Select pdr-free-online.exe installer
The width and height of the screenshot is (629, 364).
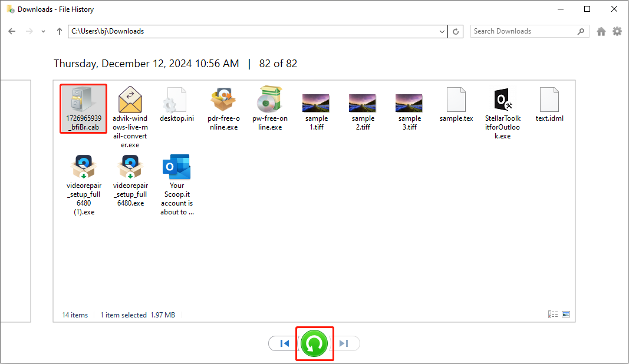point(223,108)
